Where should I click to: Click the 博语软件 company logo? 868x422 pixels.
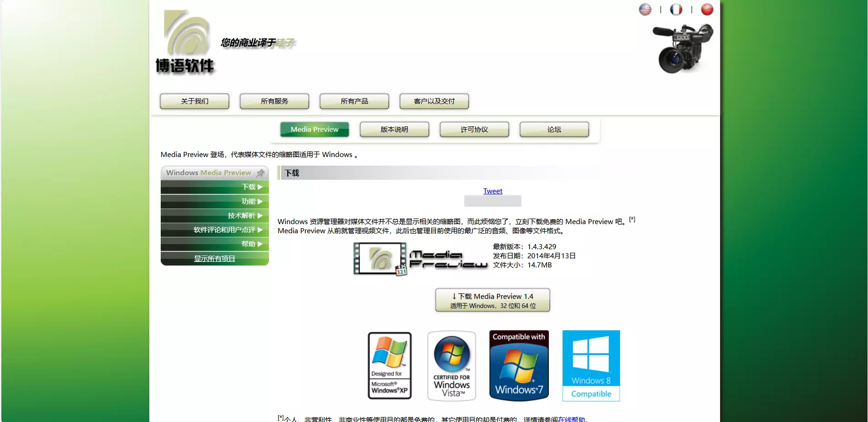pos(185,42)
